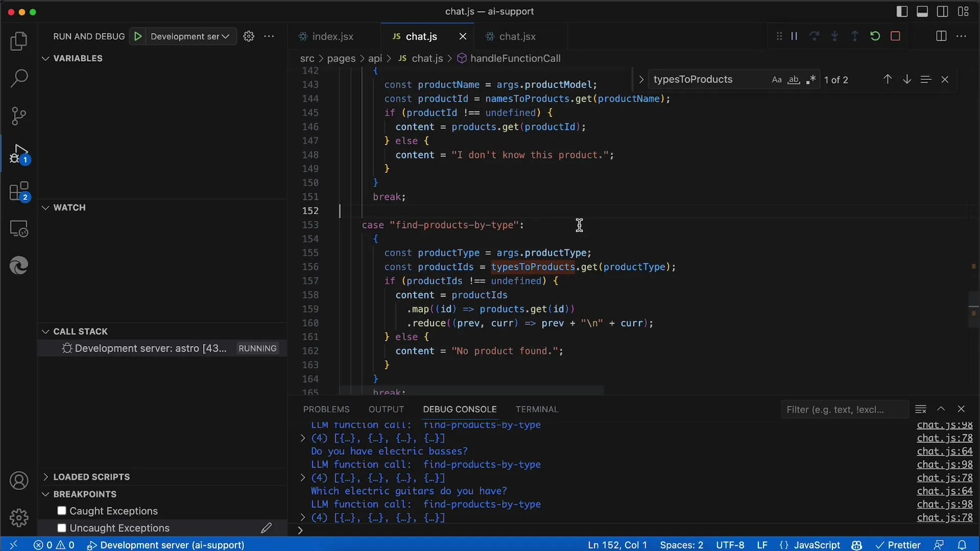
Task: Go to next find match
Action: coord(907,79)
